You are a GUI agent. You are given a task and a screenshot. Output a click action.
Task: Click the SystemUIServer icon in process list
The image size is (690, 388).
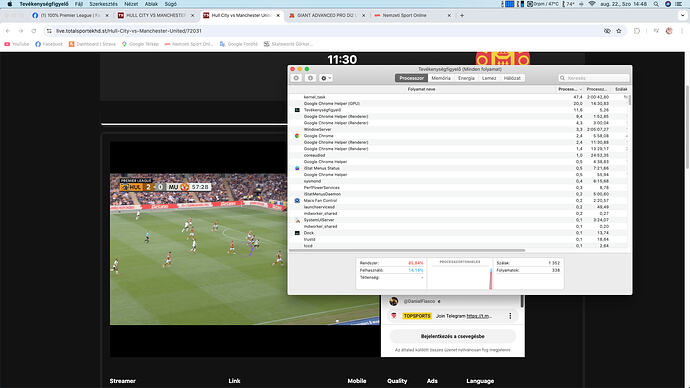(297, 220)
